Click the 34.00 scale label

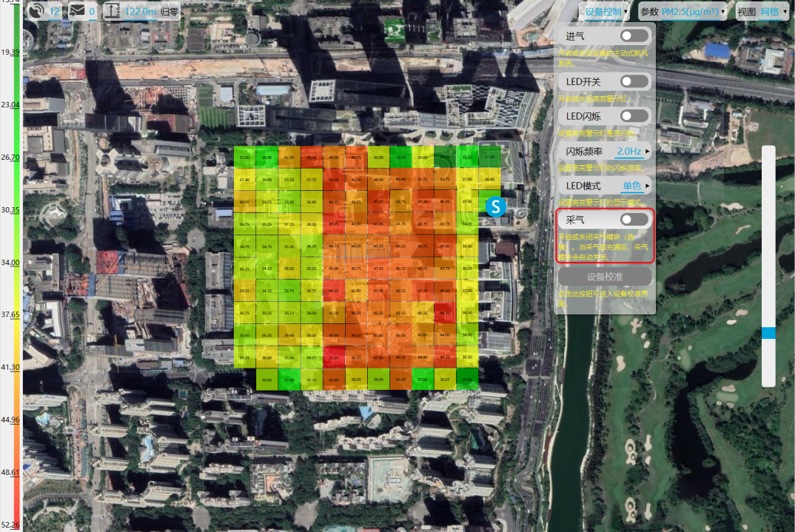(x=10, y=263)
